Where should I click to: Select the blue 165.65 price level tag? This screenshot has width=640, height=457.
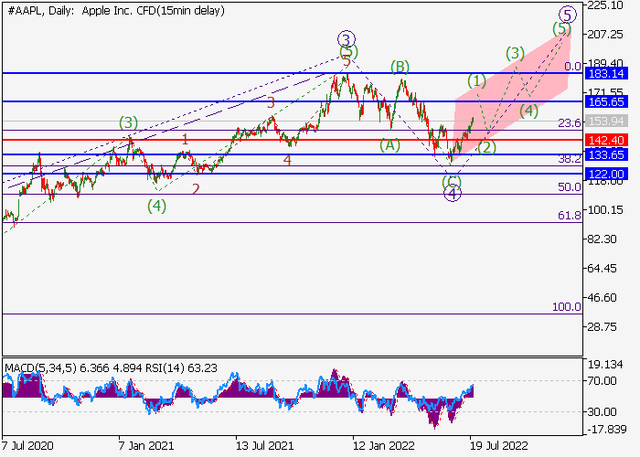[x=606, y=102]
